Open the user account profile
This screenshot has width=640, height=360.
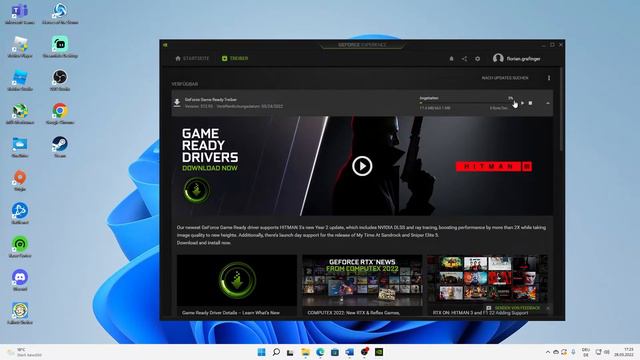(517, 58)
